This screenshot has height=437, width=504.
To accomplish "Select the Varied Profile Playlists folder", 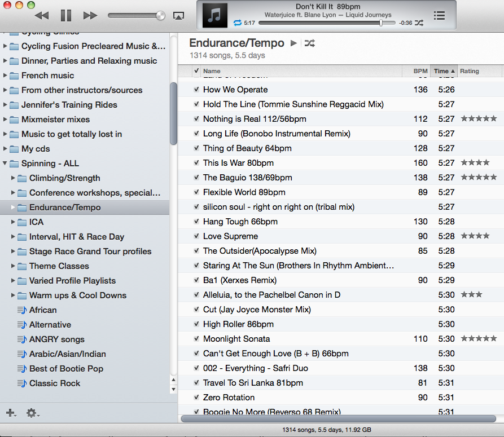I will click(x=72, y=281).
